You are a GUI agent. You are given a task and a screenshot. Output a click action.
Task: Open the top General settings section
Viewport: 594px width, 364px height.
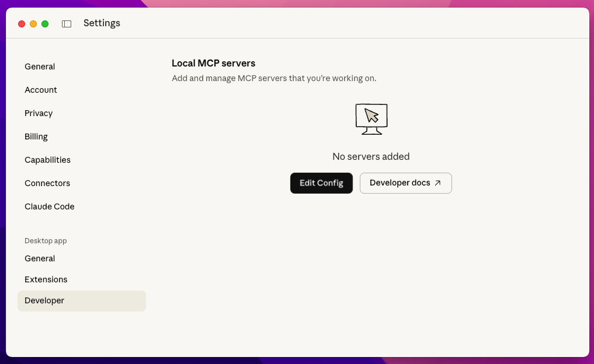(40, 66)
